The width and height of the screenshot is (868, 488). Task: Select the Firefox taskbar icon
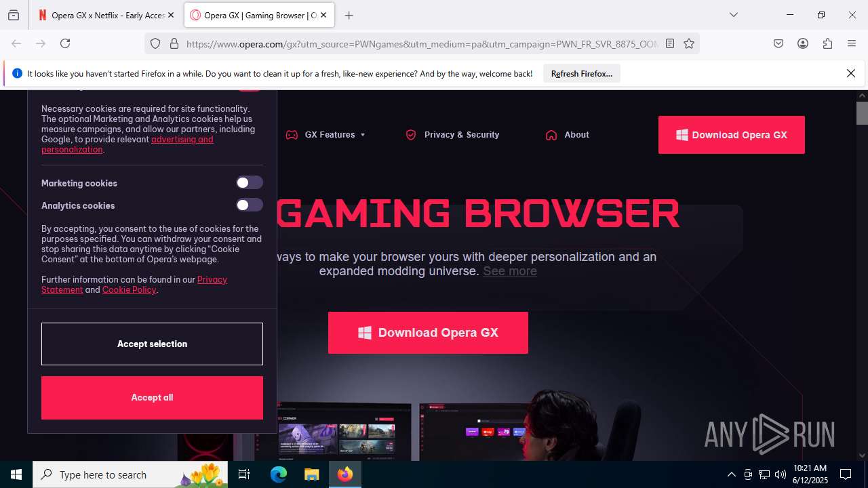345,474
